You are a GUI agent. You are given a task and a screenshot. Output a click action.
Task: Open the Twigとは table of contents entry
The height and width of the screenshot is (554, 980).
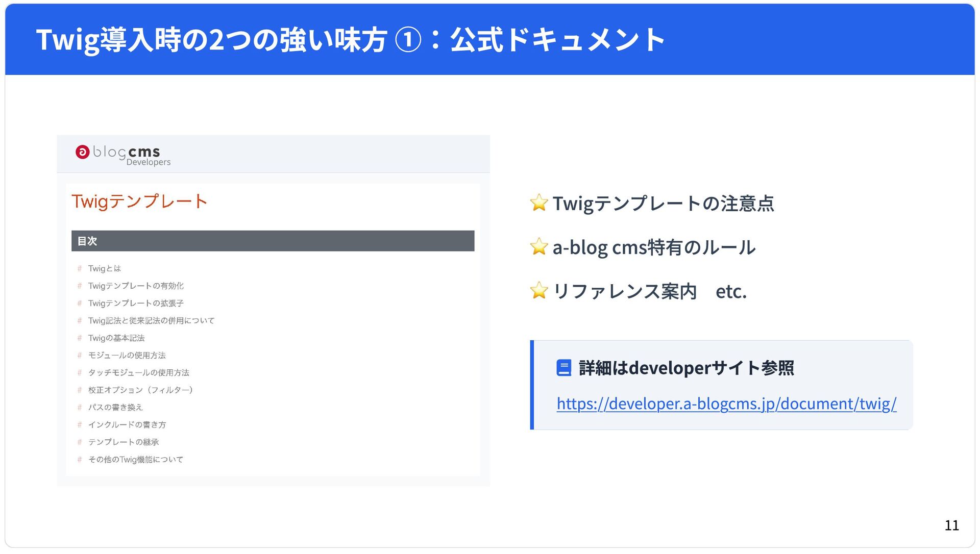click(x=104, y=268)
